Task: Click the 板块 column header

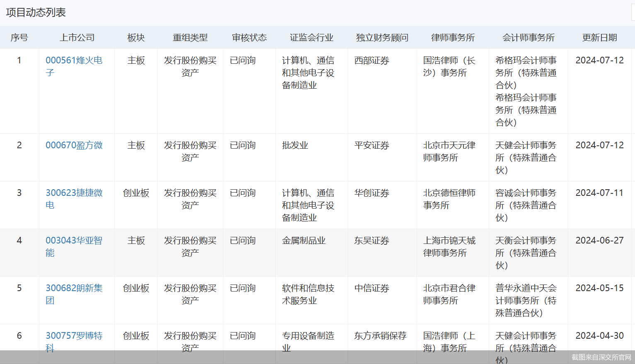Action: coord(136,38)
